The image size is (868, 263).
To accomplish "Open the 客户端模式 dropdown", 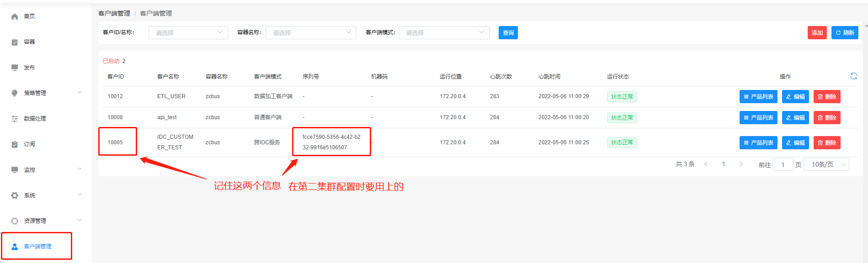I will 443,33.
